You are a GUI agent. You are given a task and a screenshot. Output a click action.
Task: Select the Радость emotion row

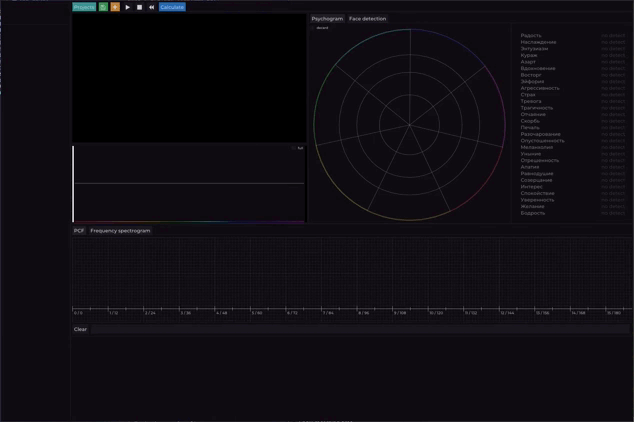[531, 36]
